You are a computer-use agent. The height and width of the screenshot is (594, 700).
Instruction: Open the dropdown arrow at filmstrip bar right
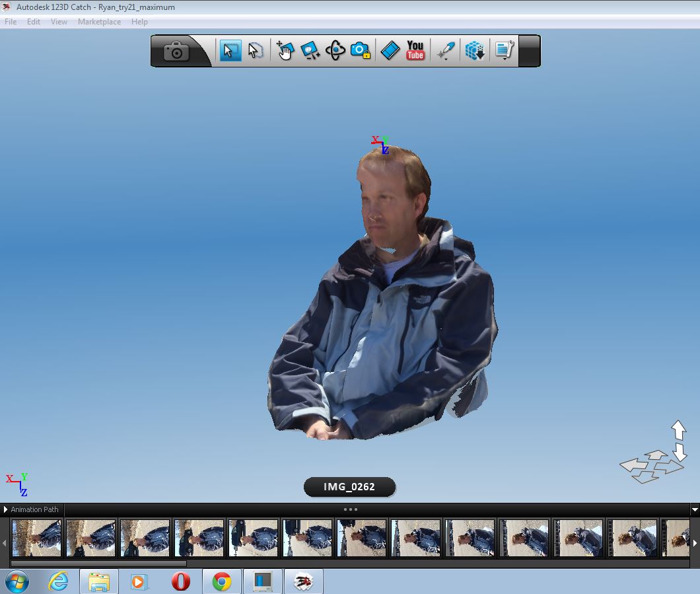[695, 509]
